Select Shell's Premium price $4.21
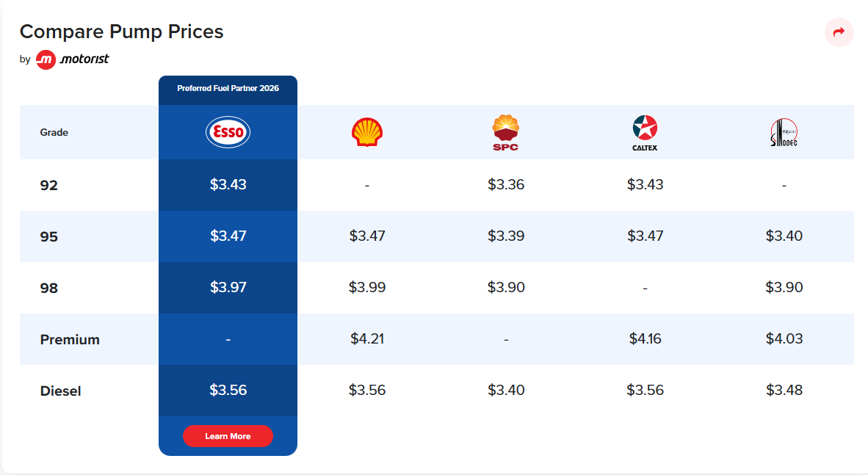Screen dimensions: 868x475 [x=366, y=339]
